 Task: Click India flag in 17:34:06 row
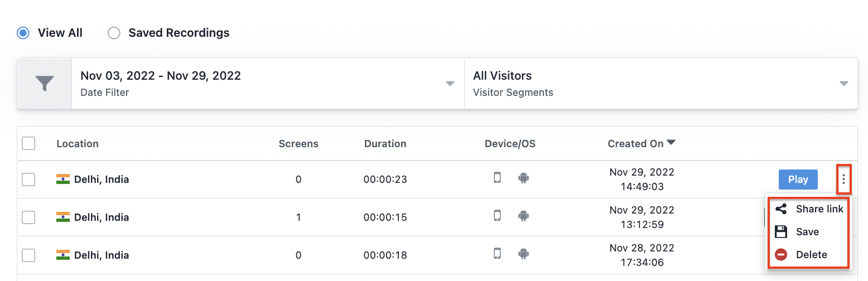coord(63,255)
